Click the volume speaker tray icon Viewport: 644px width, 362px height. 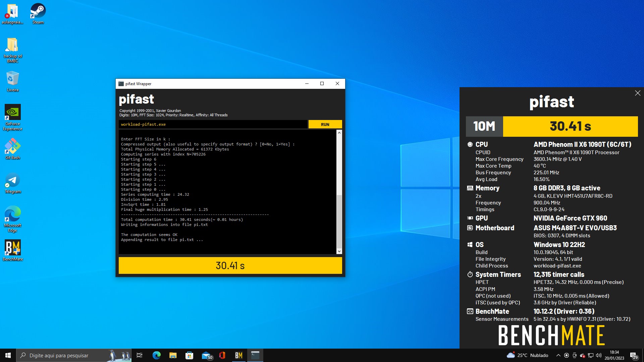pyautogui.click(x=599, y=355)
